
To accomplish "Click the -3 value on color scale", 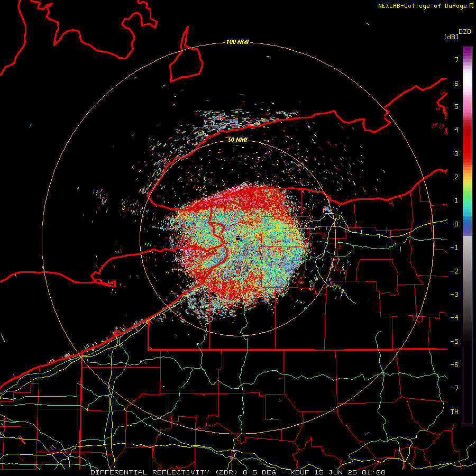I will (x=454, y=295).
